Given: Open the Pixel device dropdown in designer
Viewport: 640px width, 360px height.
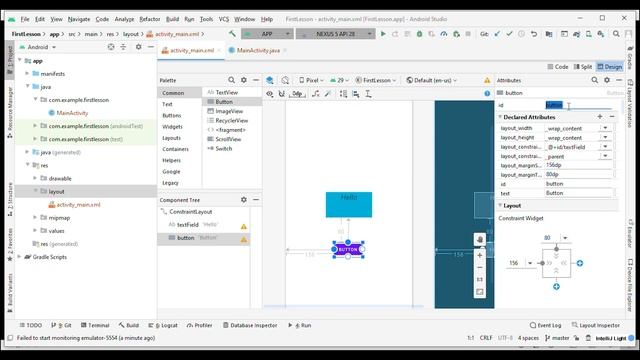Looking at the screenshot, I should [311, 80].
